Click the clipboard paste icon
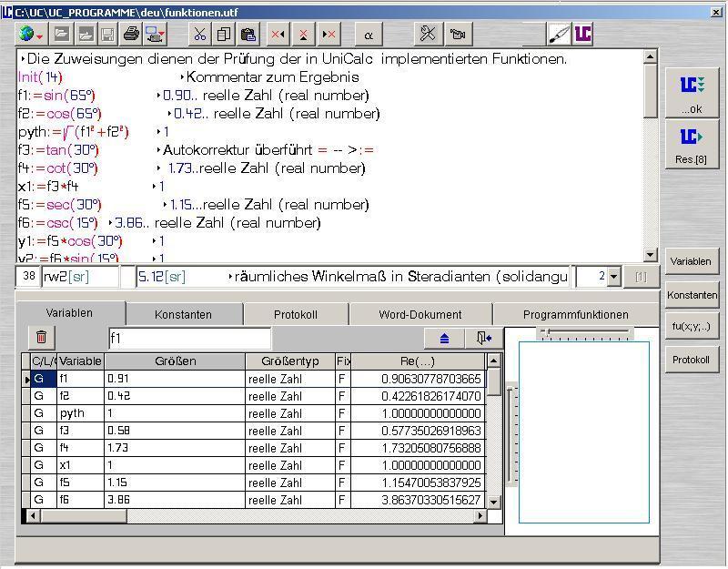Screen dimensions: 728x569 point(248,34)
